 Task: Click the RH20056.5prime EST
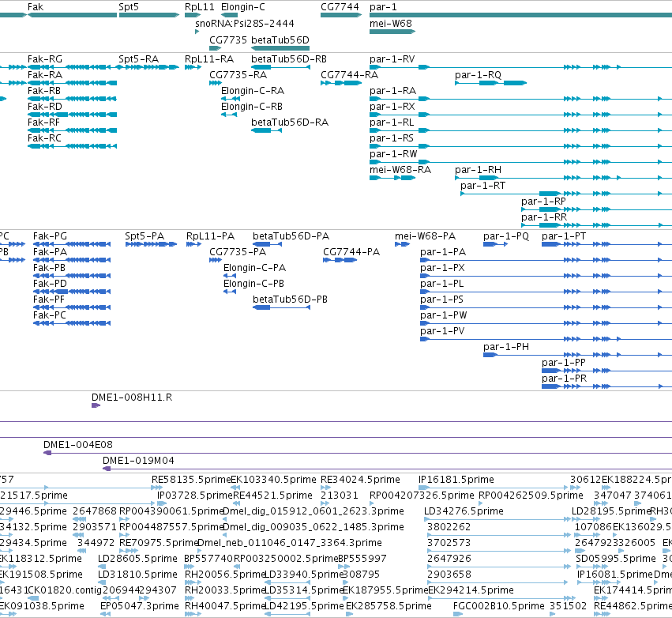pos(193,582)
